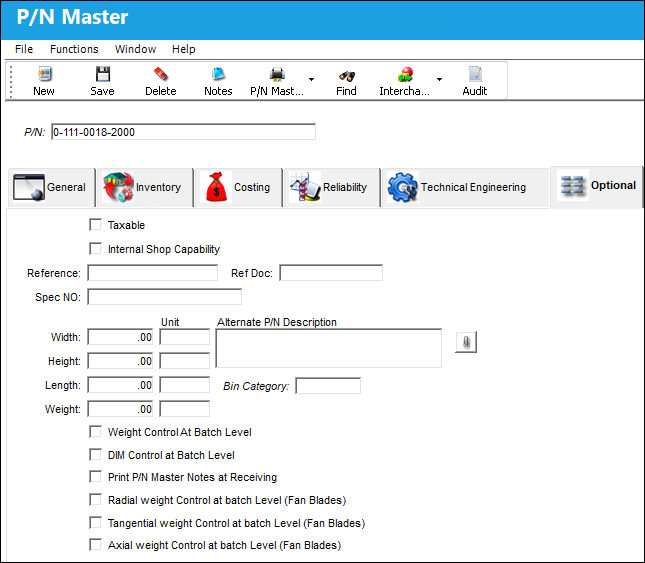Viewport: 645px width, 563px height.
Task: Create a new part number record
Action: pos(44,81)
